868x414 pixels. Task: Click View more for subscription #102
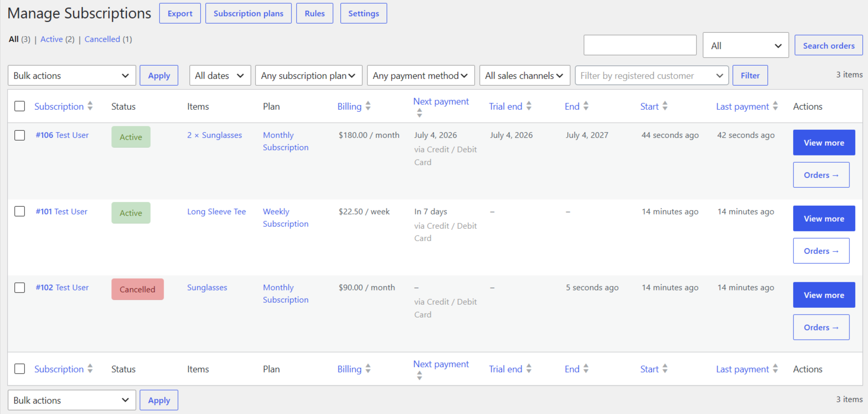824,295
